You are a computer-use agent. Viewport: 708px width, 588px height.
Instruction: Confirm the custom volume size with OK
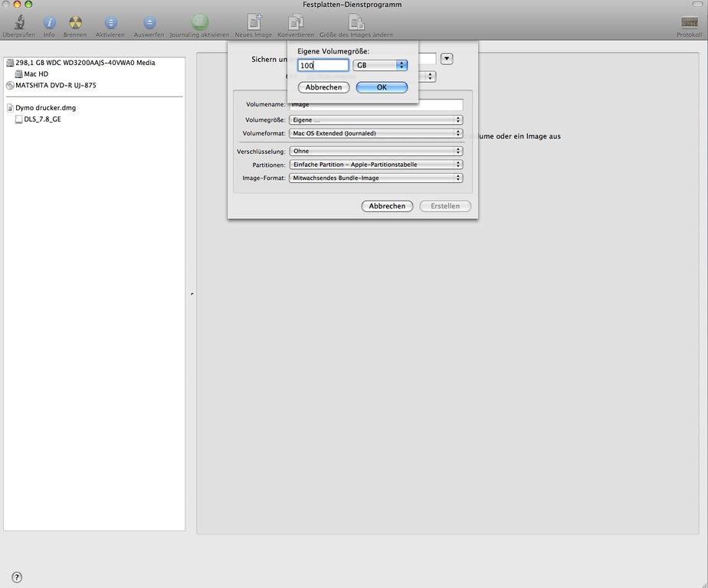pyautogui.click(x=382, y=87)
